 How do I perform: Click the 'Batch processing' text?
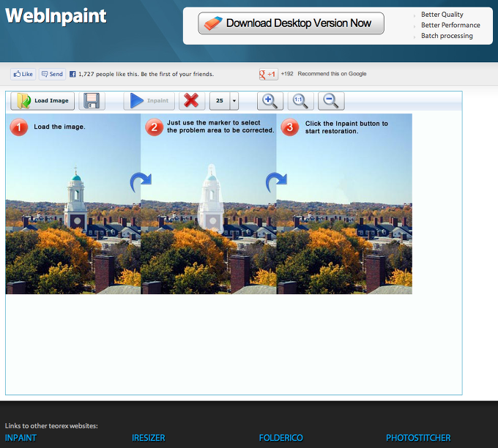[447, 36]
